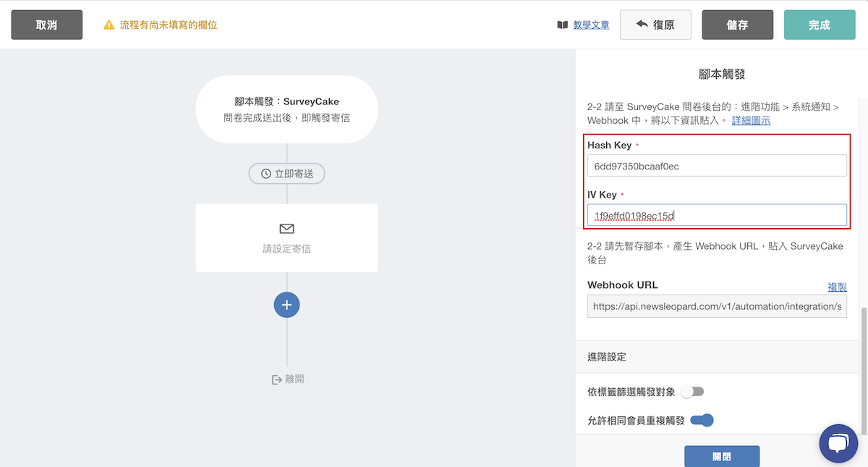Click the right panel scrollbar
This screenshot has width=868, height=467.
point(863,369)
